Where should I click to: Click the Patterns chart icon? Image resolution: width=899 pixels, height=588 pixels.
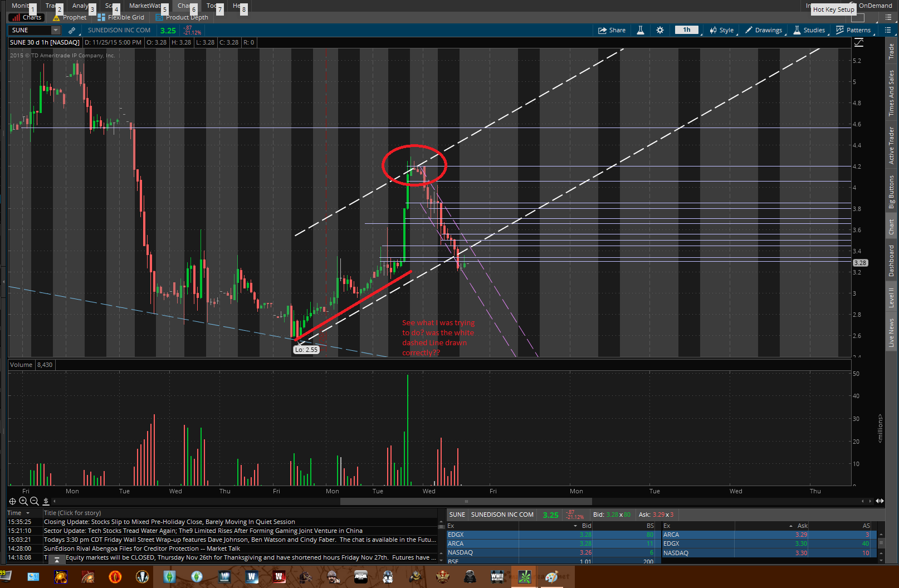pos(840,30)
